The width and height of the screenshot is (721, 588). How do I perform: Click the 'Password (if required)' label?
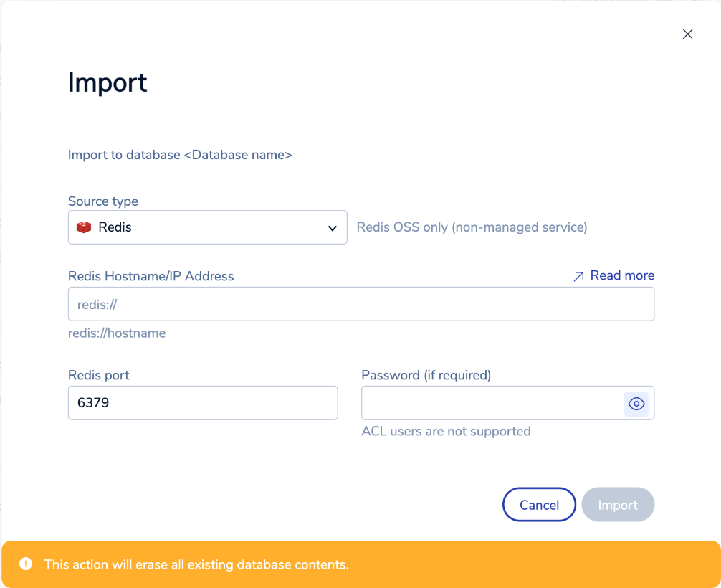[426, 375]
